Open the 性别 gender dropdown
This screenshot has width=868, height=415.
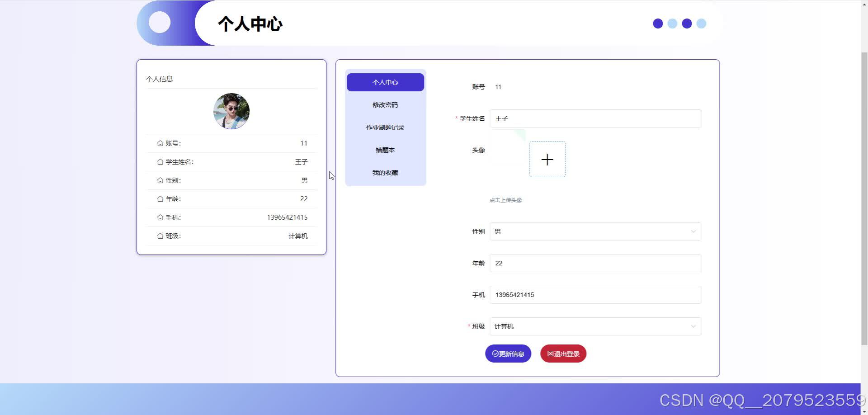[x=594, y=231]
